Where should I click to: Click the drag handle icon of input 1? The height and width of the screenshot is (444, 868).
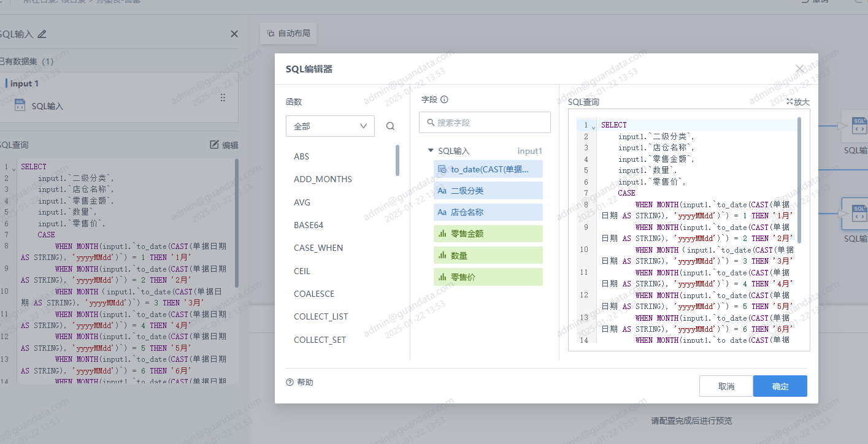[x=223, y=98]
